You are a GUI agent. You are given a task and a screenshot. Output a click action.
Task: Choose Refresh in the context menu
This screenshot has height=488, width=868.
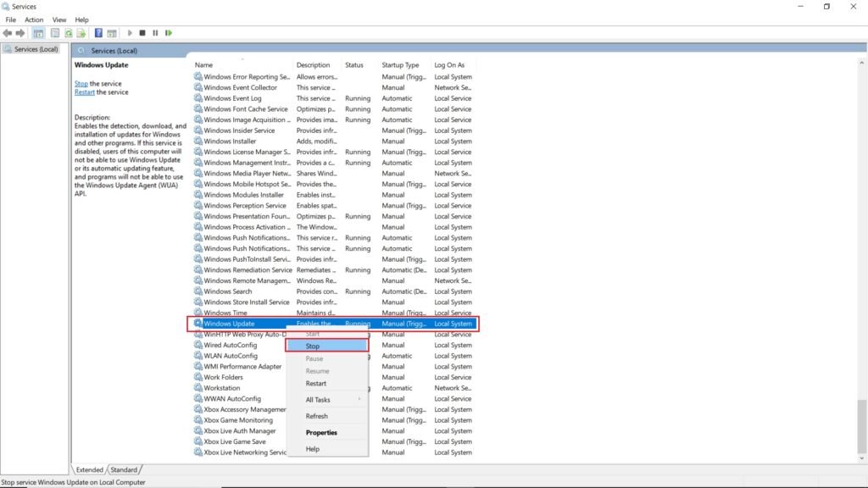(327, 416)
